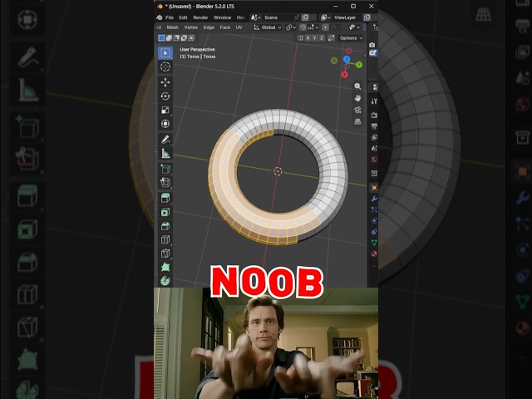Open the Output properties tab

pos(374,126)
